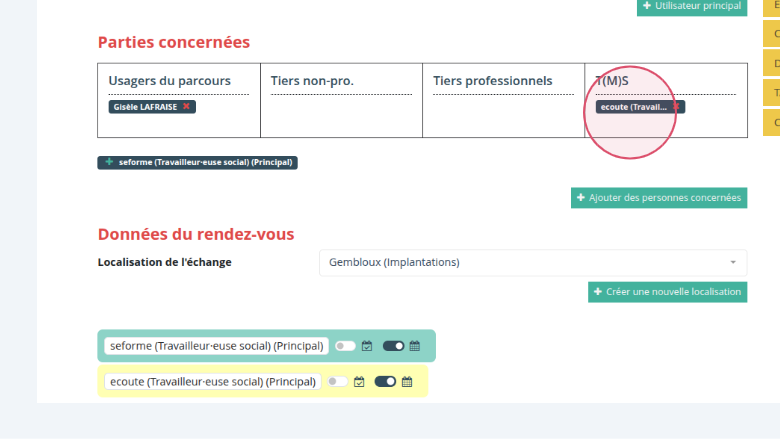The image size is (780, 439).
Task: Select the Gisèle LAFRAISE badge
Action: [145, 107]
